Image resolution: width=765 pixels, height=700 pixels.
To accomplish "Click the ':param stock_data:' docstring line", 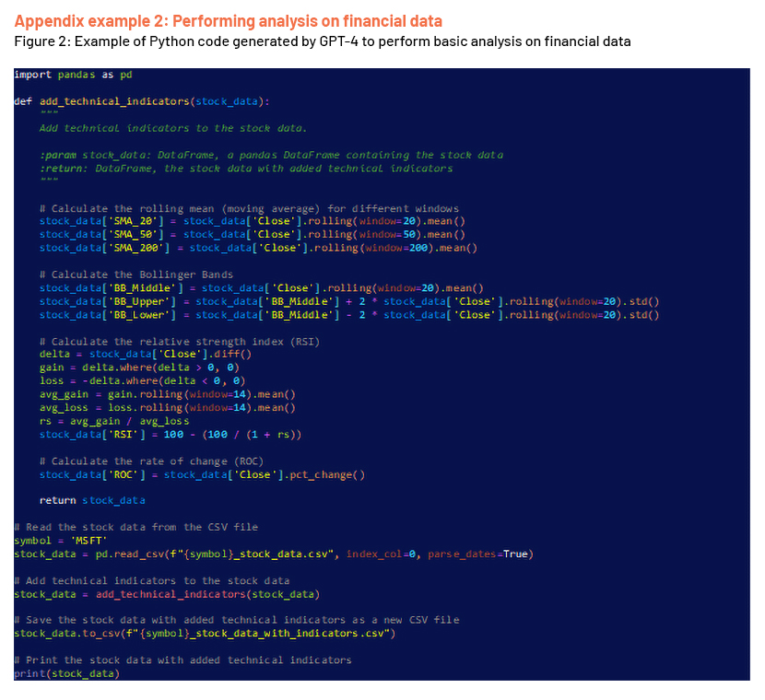I will pos(271,155).
